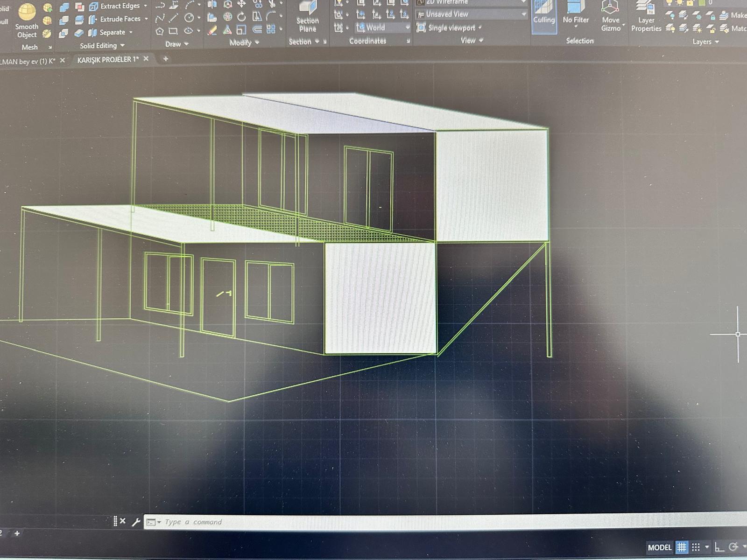Click the Smooth Object mesh tool

coord(27,21)
